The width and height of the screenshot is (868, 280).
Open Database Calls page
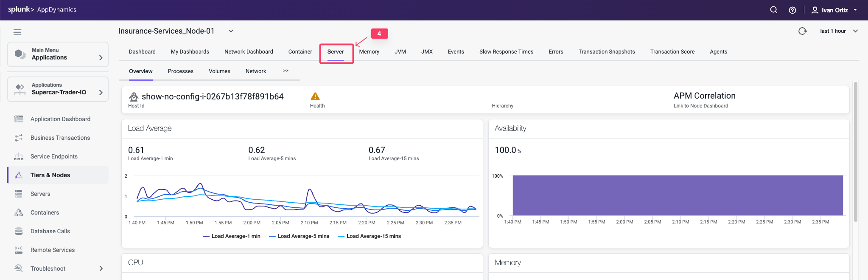(50, 231)
